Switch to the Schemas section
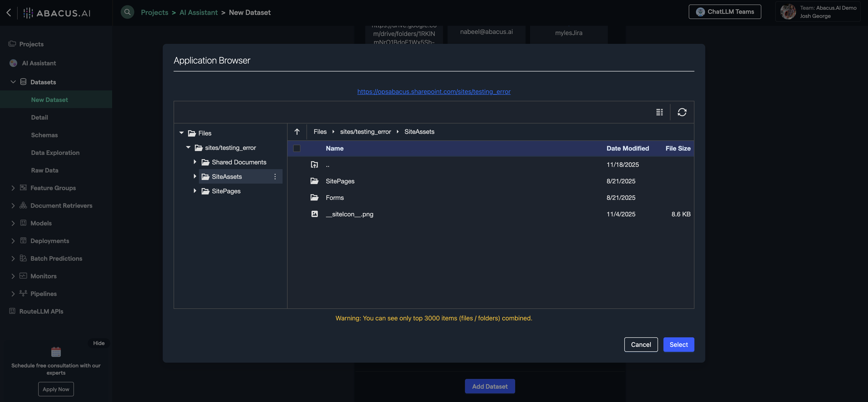The width and height of the screenshot is (868, 402). [x=44, y=135]
